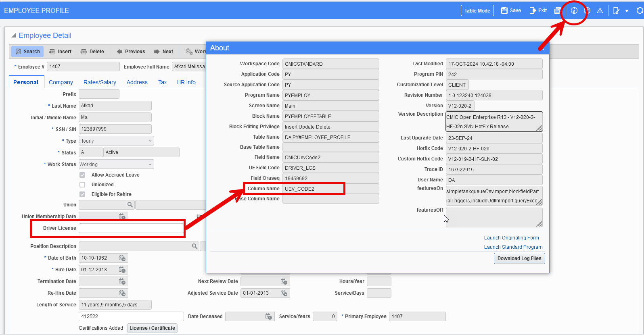Open the dropdown arrow beside edit icon
644x335 pixels.
pos(627,11)
